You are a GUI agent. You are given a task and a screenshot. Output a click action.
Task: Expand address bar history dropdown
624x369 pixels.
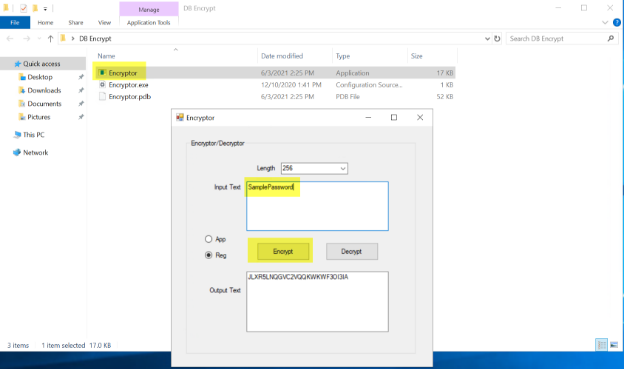(487, 39)
